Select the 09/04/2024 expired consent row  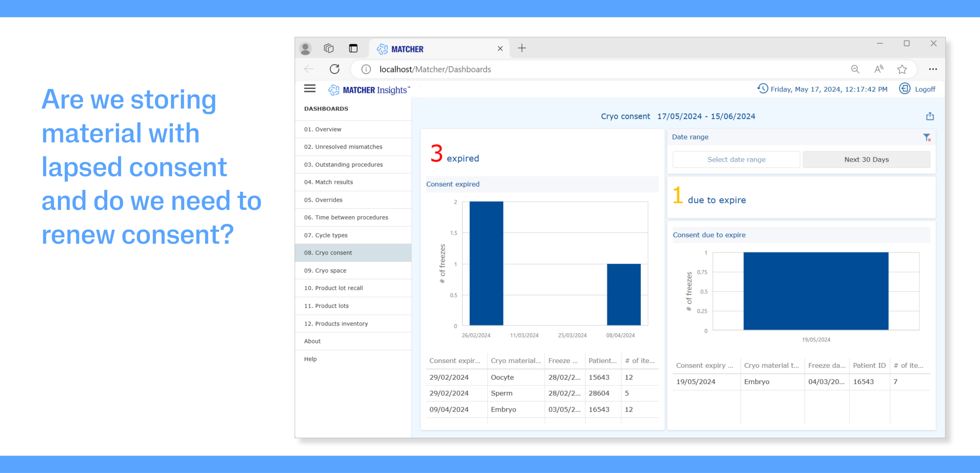point(542,409)
